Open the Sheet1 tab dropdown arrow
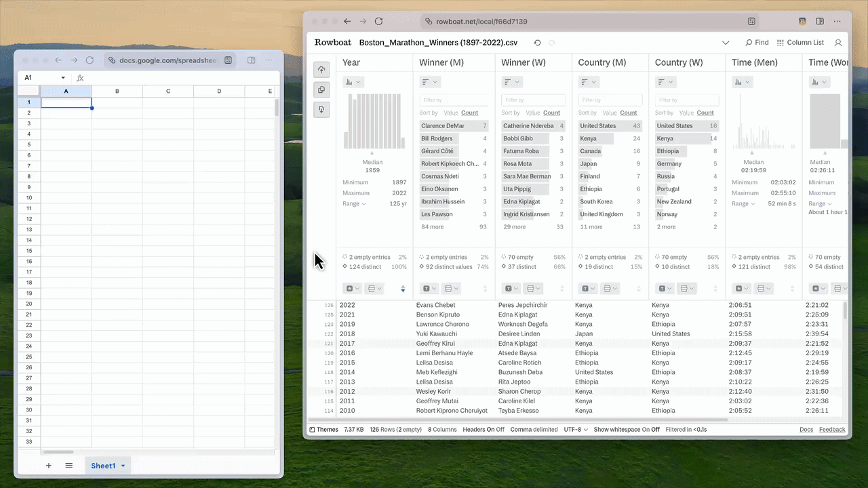The width and height of the screenshot is (868, 488). coord(123,466)
